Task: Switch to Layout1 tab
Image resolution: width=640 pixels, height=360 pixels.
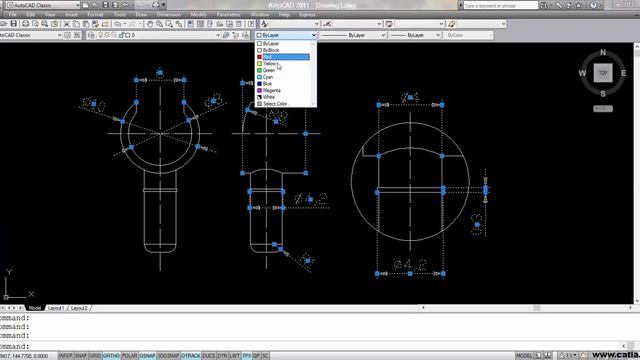Action: [56, 308]
